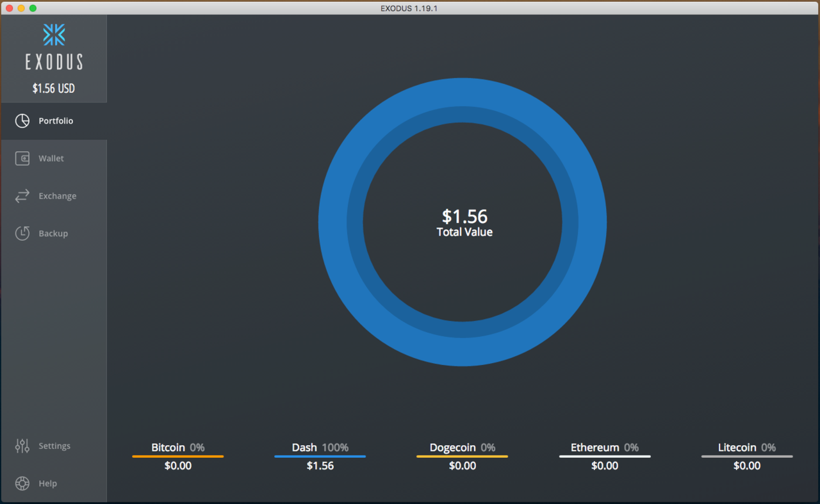Click the Wallet icon in sidebar
The image size is (820, 504).
(x=22, y=158)
